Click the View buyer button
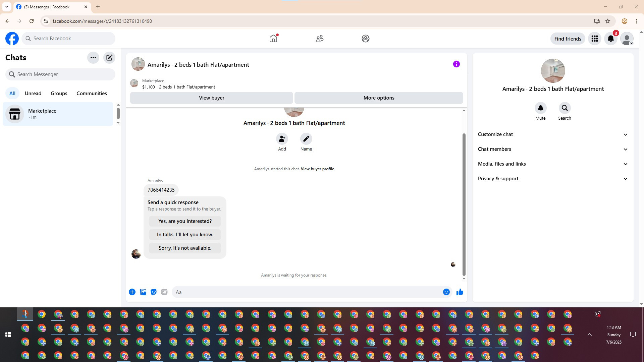This screenshot has height=362, width=644. tap(211, 98)
